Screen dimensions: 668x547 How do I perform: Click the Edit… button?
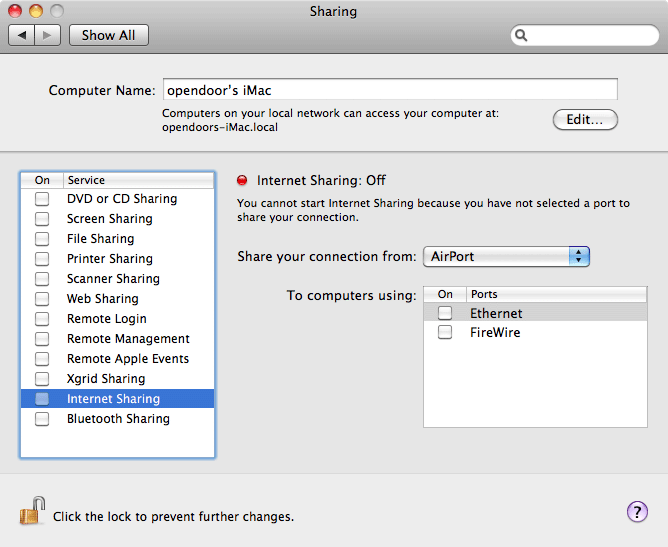click(585, 120)
